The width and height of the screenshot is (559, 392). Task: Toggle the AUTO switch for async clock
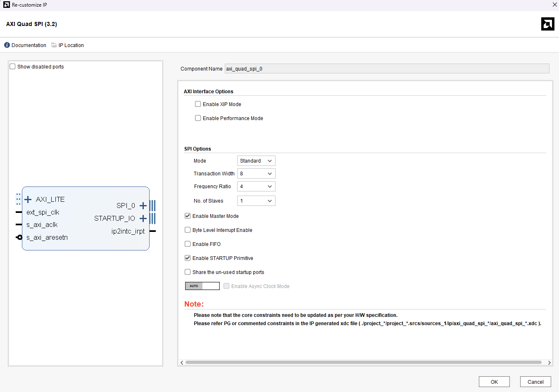tap(202, 286)
